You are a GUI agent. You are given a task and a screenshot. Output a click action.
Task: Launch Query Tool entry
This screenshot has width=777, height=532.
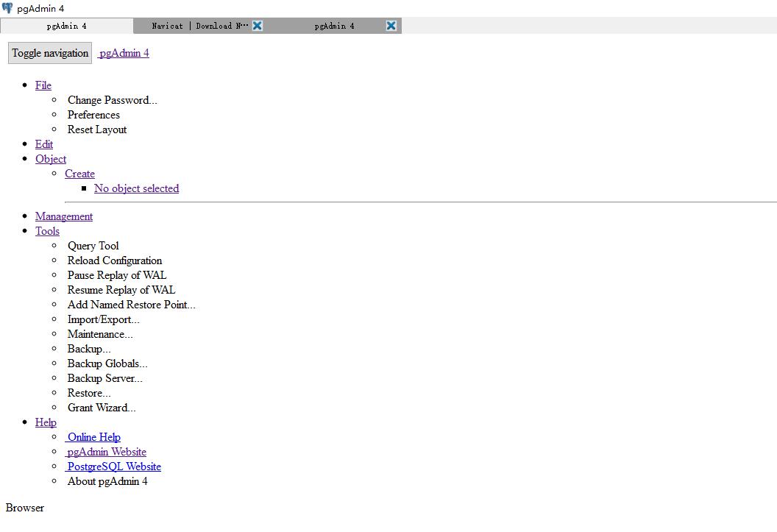(x=93, y=247)
